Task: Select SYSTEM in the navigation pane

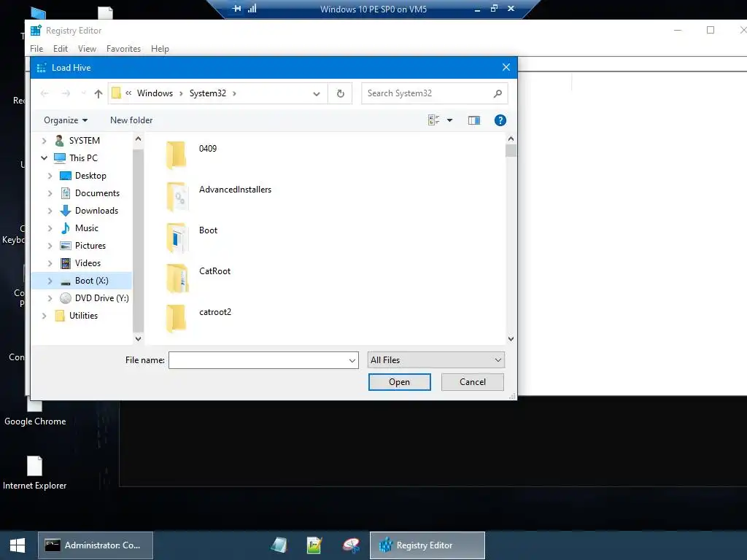Action: (x=85, y=141)
